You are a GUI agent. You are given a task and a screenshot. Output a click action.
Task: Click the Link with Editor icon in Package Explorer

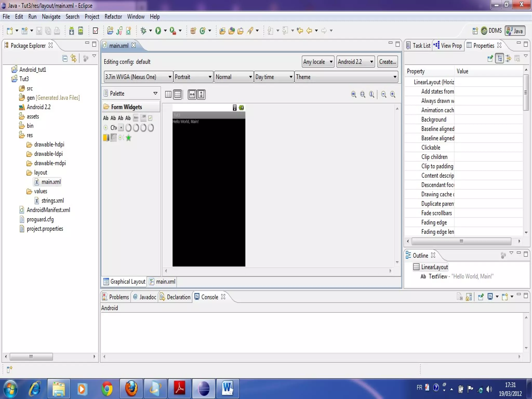[x=74, y=58]
